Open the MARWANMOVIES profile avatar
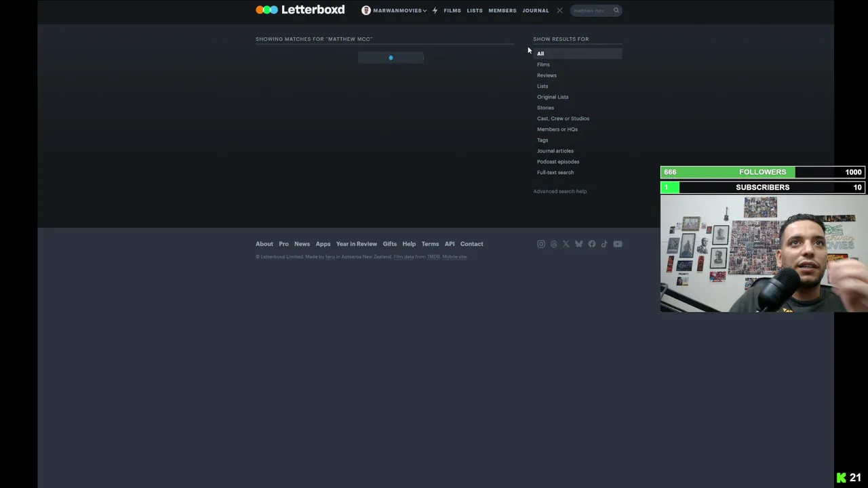The width and height of the screenshot is (868, 488). (x=366, y=10)
